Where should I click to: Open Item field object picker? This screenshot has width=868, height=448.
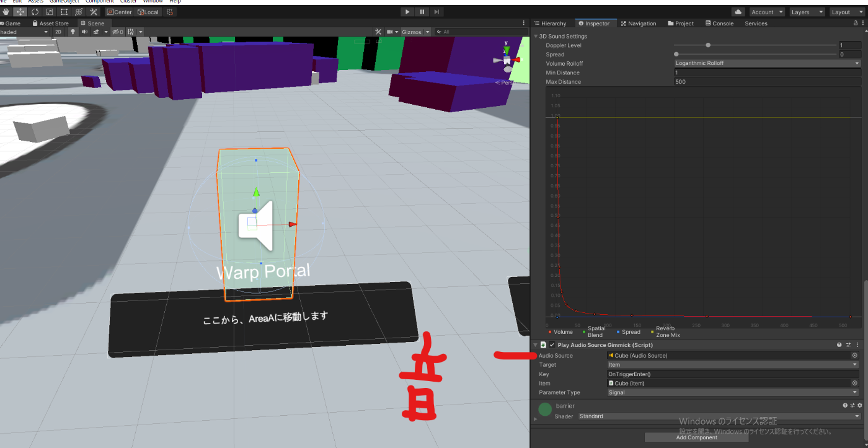point(854,383)
